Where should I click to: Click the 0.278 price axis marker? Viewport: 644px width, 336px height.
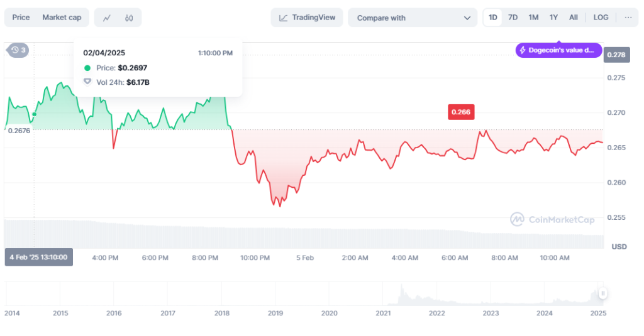tap(617, 55)
